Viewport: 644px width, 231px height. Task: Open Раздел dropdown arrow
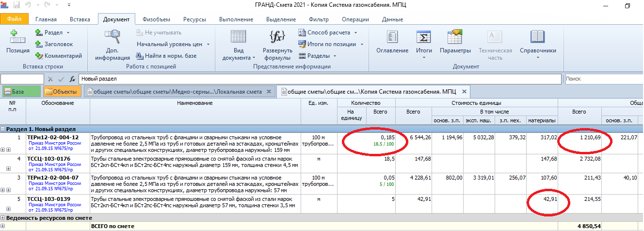[68, 33]
